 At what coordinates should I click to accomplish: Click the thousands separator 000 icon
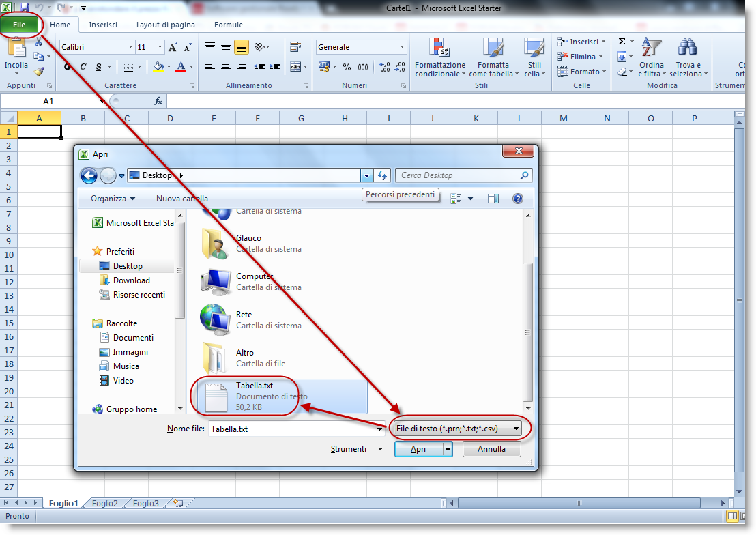362,67
